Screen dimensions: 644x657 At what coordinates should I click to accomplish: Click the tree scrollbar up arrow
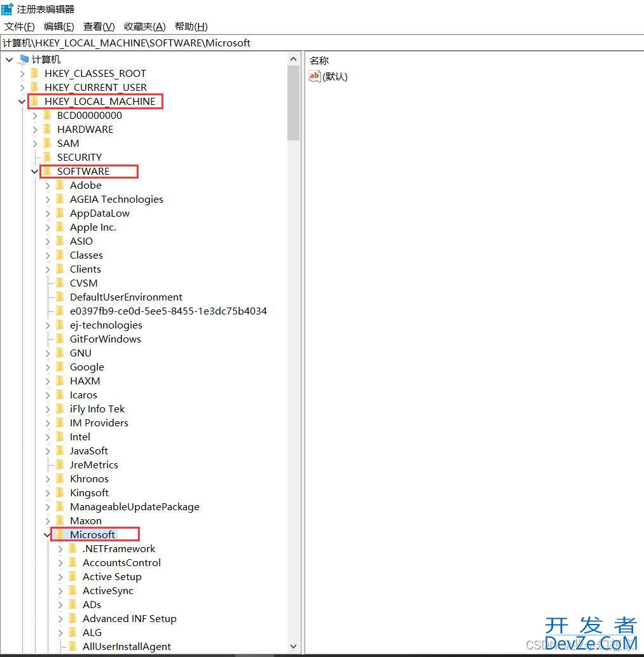[294, 59]
